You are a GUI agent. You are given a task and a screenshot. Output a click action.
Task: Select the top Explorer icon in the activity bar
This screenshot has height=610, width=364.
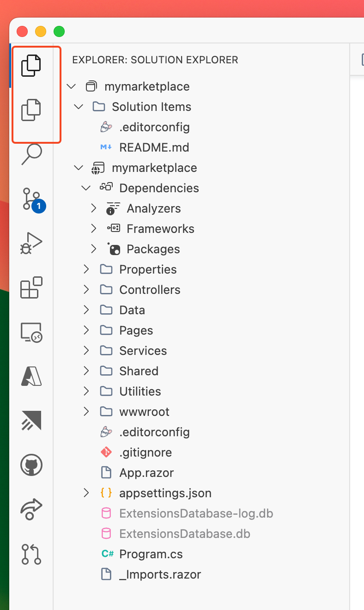coord(31,65)
